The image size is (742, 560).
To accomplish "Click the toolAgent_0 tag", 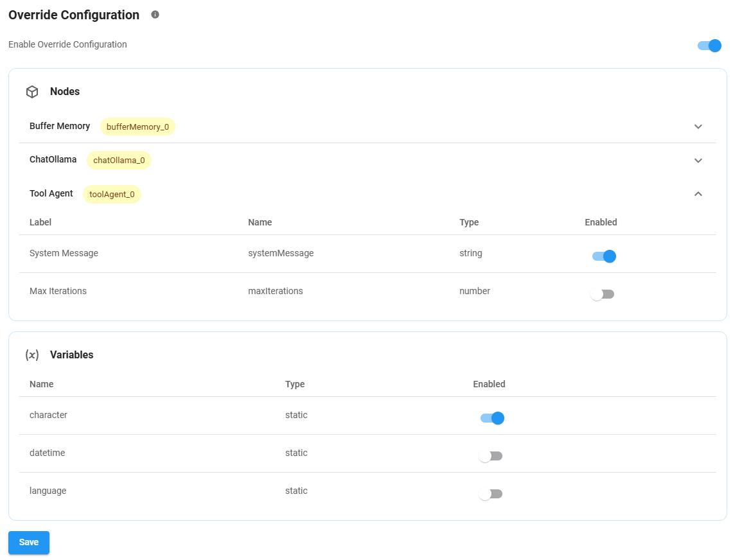I will tap(112, 194).
